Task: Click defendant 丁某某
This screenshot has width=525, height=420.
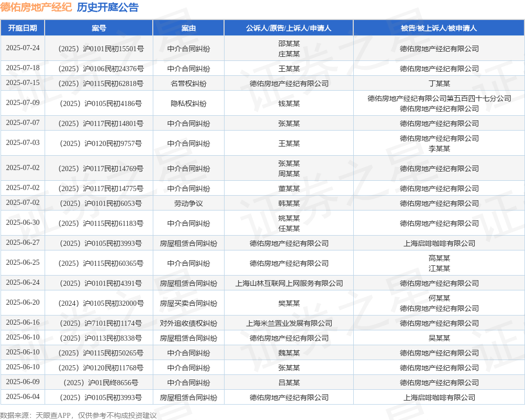Action: click(x=439, y=83)
